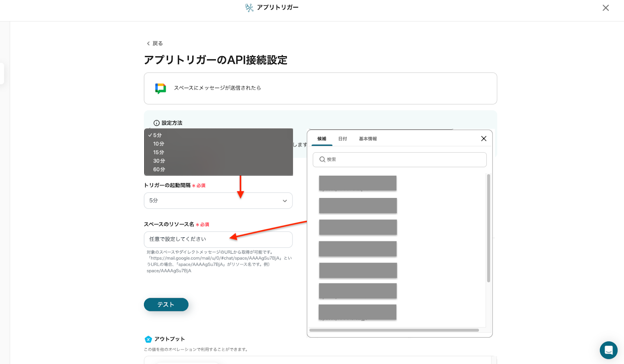Image resolution: width=624 pixels, height=364 pixels.
Task: Switch to the 日付 tab
Action: 342,139
